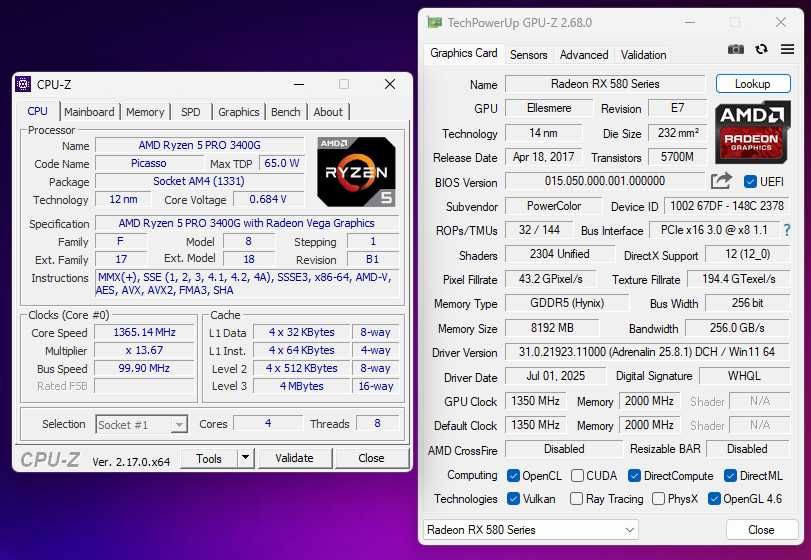Click the Bus Interface question mark icon
The width and height of the screenshot is (811, 560).
coord(787,230)
